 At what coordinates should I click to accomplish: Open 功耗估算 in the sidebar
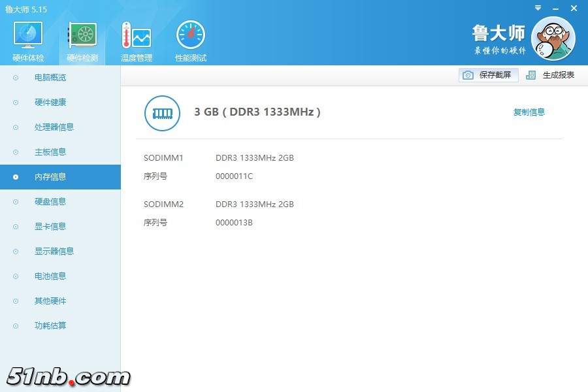(50, 326)
